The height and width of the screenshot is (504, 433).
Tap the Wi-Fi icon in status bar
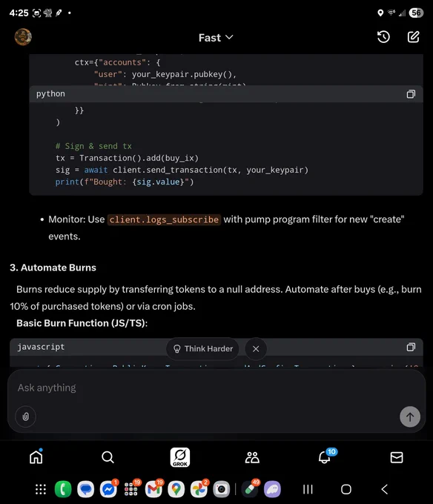(391, 13)
